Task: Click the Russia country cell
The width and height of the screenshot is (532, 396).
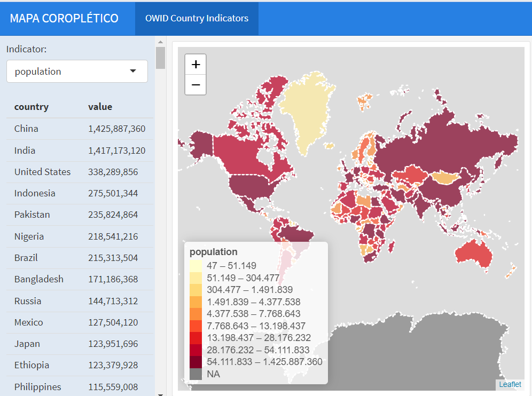Action: (x=27, y=300)
